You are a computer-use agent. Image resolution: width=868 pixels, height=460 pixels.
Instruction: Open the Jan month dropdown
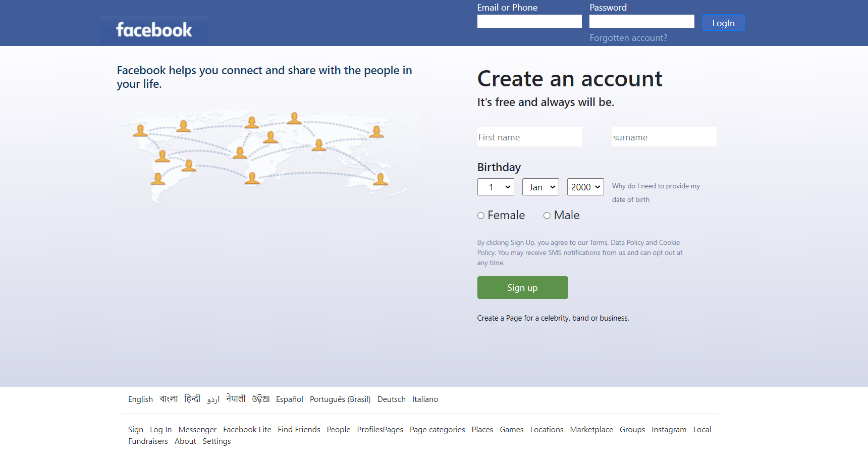pos(540,187)
